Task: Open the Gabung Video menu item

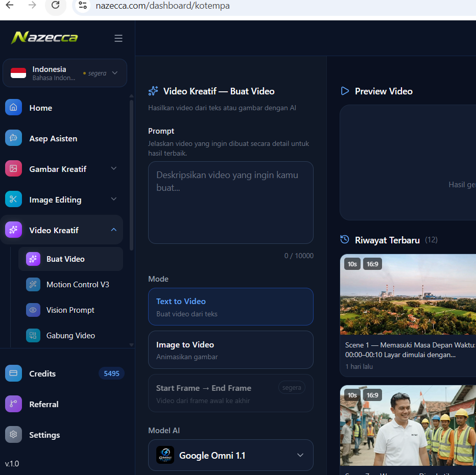Action: click(x=70, y=336)
